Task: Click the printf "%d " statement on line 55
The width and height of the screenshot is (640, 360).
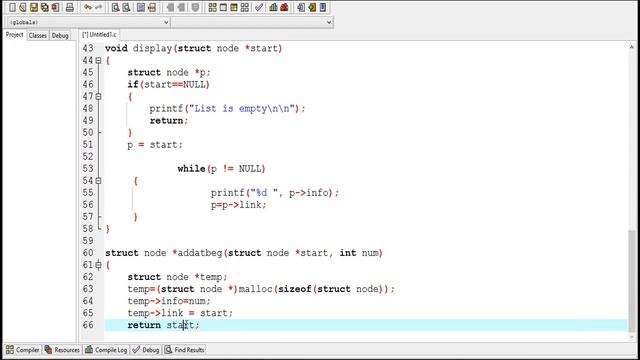Action: [x=275, y=193]
